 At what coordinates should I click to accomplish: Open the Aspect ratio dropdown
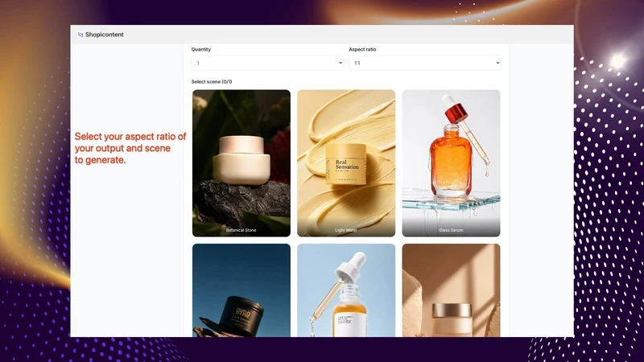(425, 63)
